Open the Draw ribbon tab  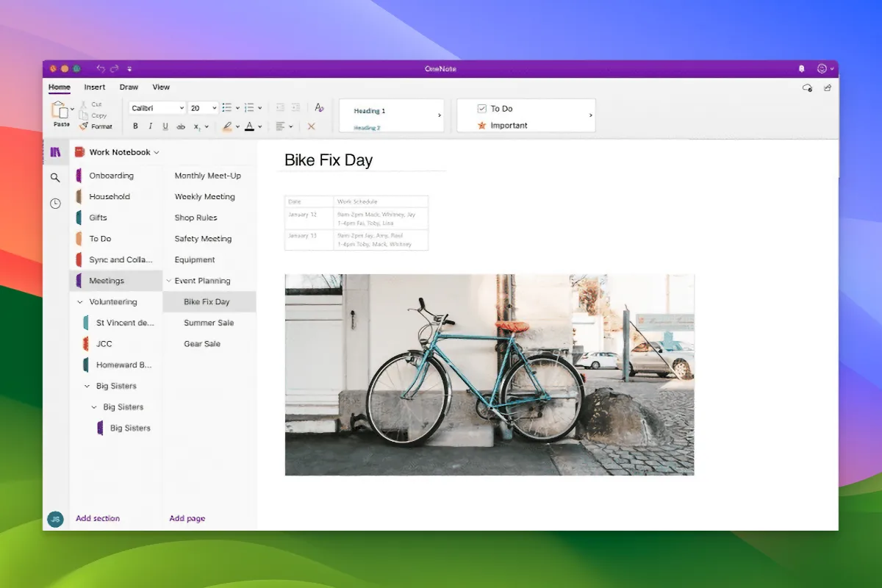(x=129, y=87)
